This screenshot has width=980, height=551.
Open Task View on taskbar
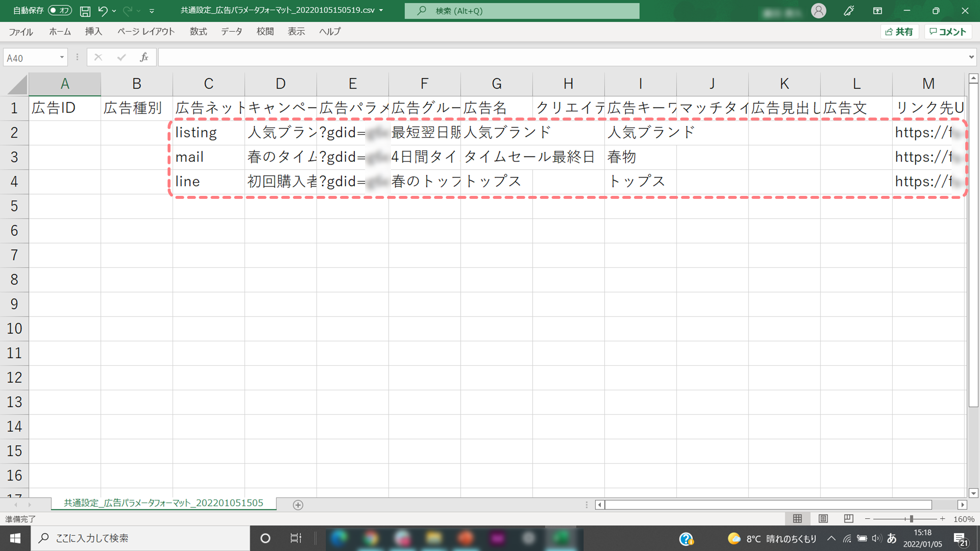tap(295, 538)
